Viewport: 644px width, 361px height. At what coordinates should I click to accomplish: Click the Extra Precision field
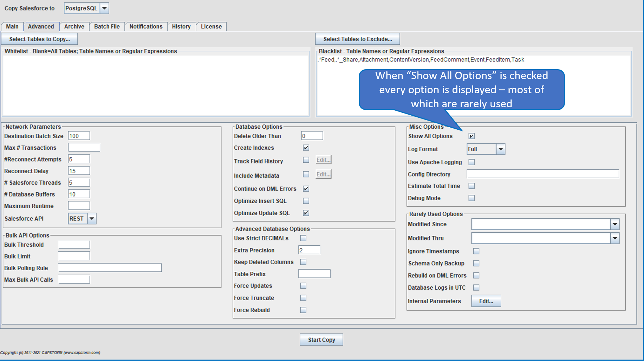(309, 250)
